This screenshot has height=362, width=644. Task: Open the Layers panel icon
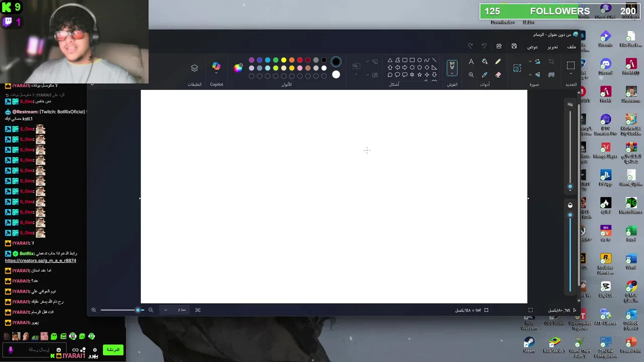tap(195, 68)
